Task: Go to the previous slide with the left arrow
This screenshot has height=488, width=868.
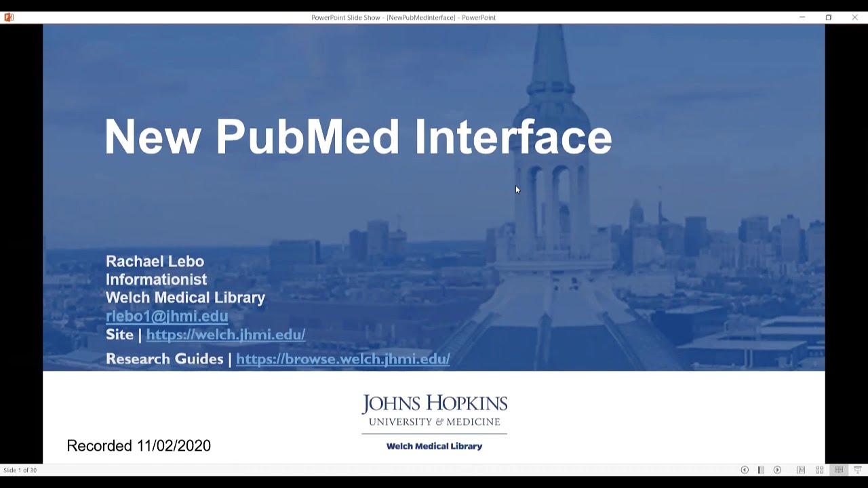Action: (745, 470)
